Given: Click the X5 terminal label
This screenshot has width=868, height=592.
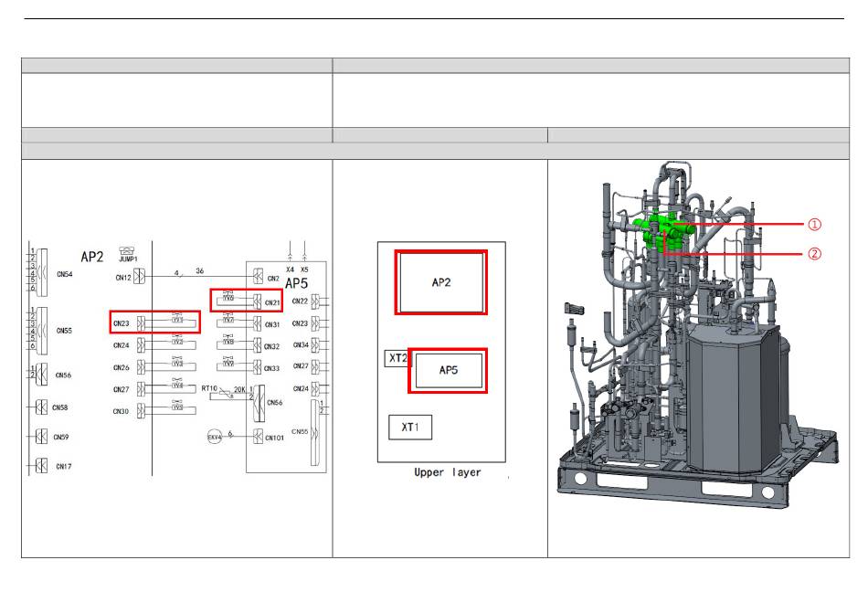Looking at the screenshot, I should coord(304,270).
